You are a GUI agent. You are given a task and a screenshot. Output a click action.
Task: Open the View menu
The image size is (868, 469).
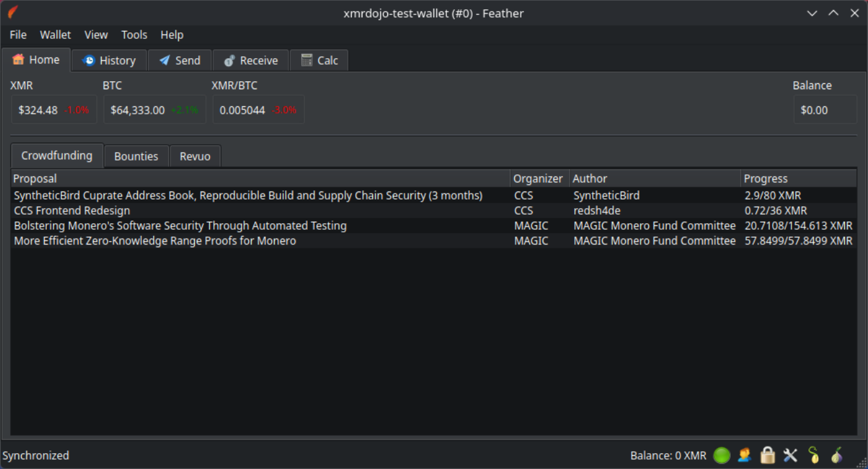[x=96, y=35]
